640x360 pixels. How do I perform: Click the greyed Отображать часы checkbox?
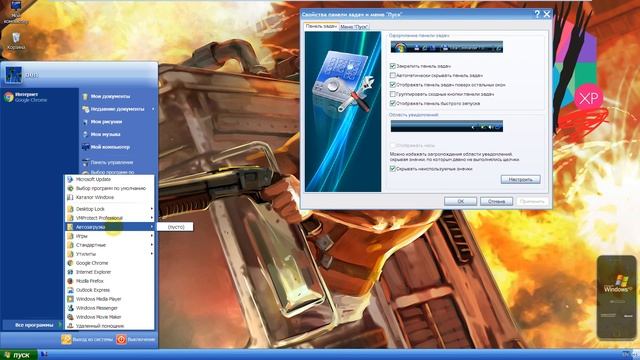[393, 145]
